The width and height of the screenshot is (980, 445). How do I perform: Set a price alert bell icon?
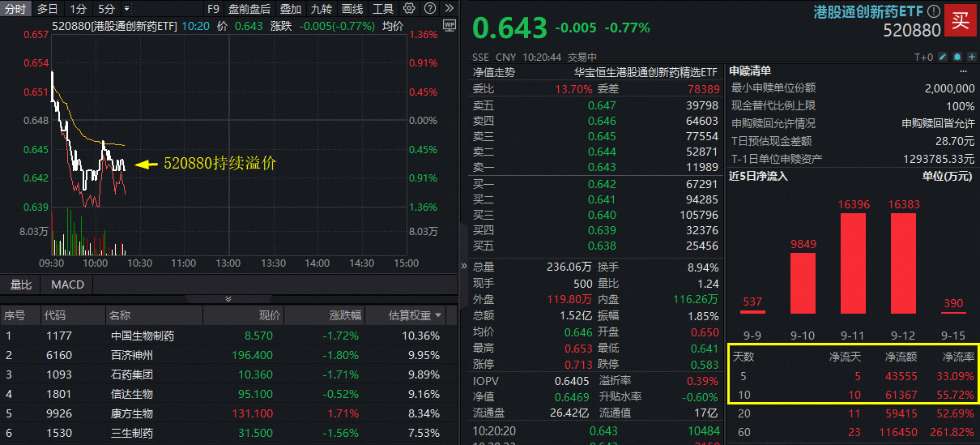click(x=957, y=58)
